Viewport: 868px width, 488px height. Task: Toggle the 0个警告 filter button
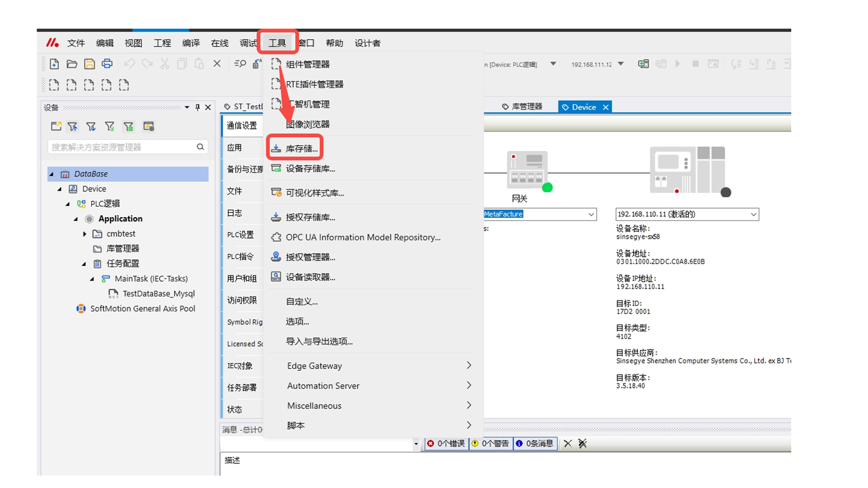coord(491,443)
